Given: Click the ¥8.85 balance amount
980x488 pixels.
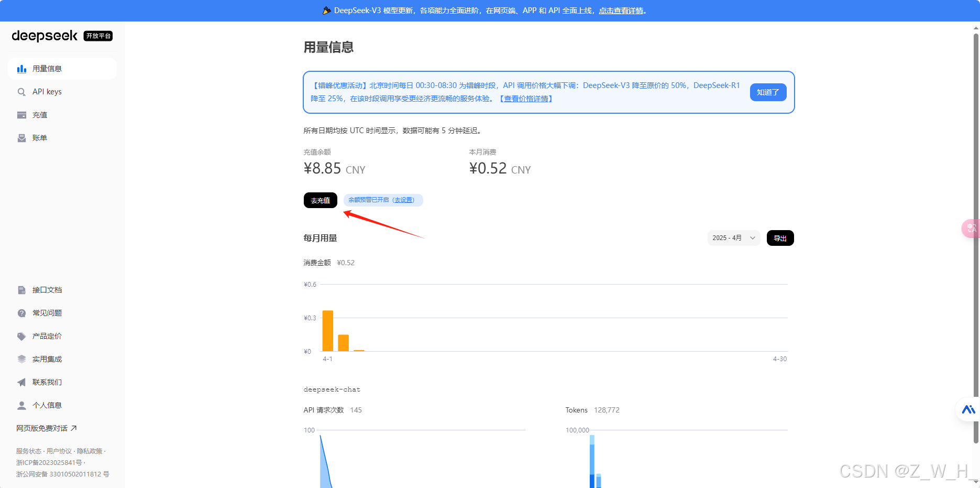Looking at the screenshot, I should [323, 168].
